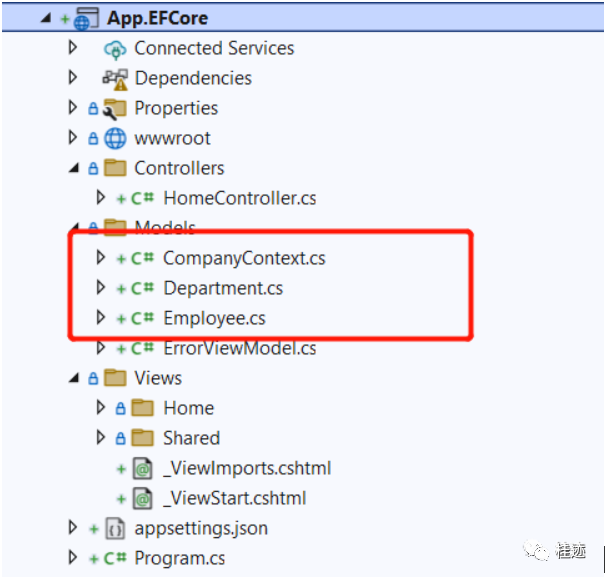Click the Razor icon of _ViewImports.cshtml
Viewport: 605px width, 578px height.
coord(142,468)
